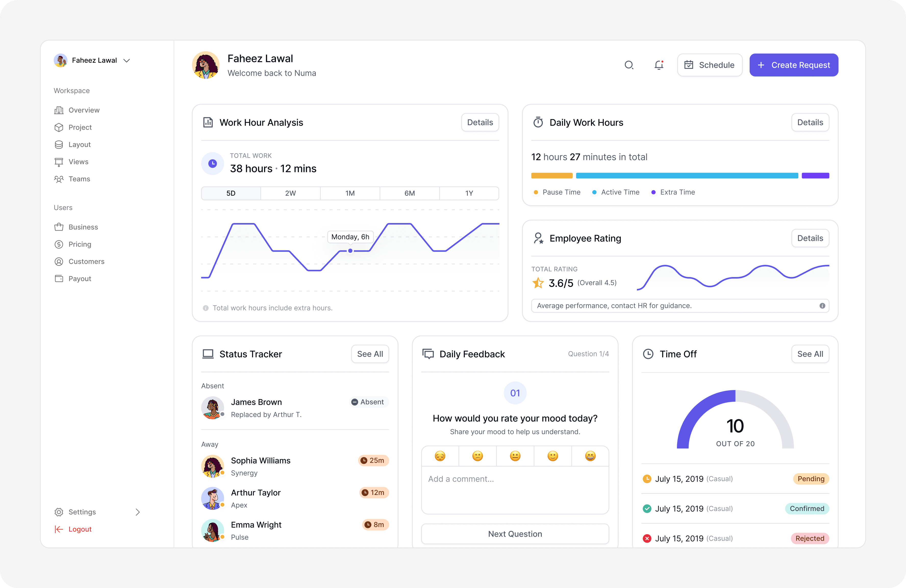Click the Logout arrow icon
The image size is (906, 588).
[x=59, y=529]
